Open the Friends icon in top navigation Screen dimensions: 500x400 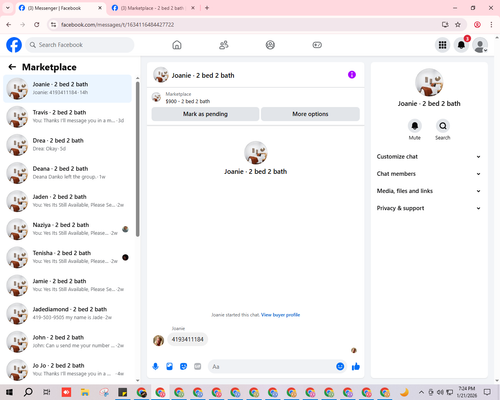coord(223,45)
